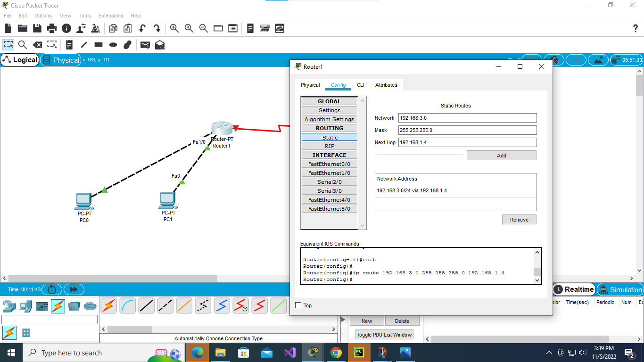Open Algorithm Settings in Config list

pos(330,119)
